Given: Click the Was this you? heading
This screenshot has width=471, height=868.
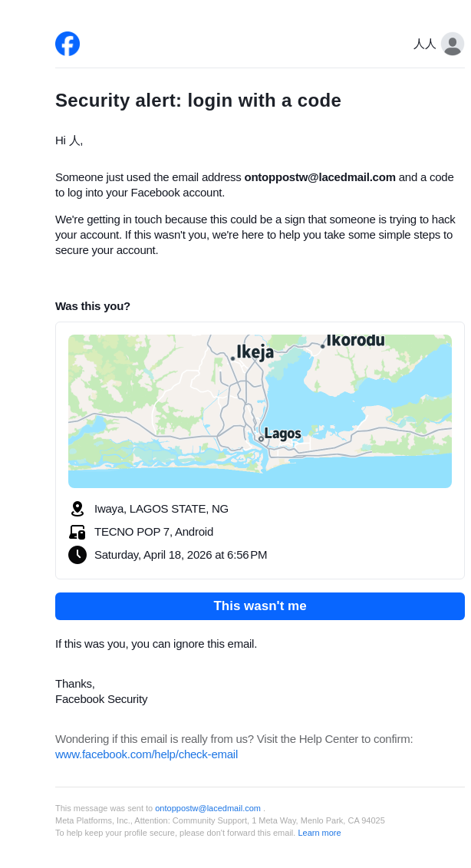Looking at the screenshot, I should (93, 306).
